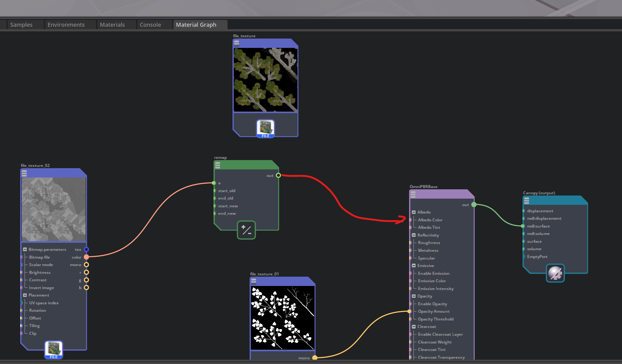Click the header menu icon on remap node

217,165
